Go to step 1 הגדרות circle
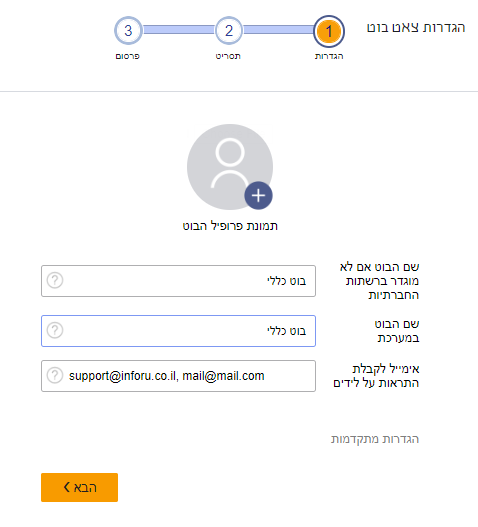Viewport: 478px width, 527px height. point(329,31)
